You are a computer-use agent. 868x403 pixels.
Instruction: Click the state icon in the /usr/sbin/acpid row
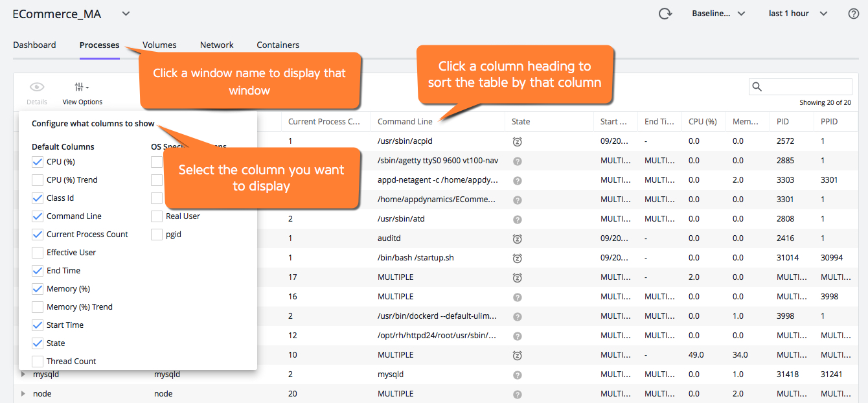(x=517, y=141)
